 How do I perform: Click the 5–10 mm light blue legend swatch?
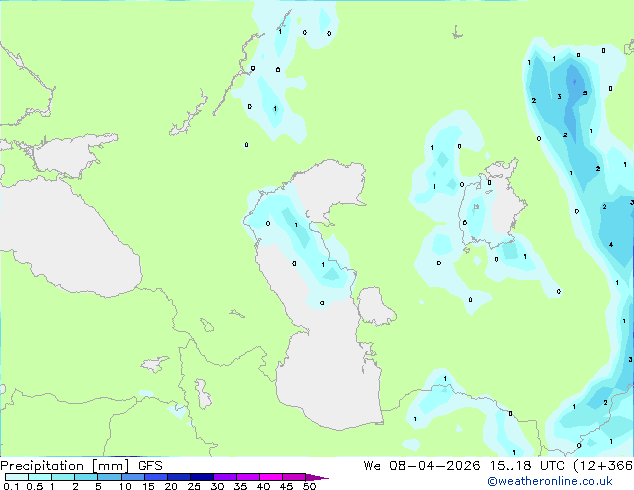(x=109, y=477)
